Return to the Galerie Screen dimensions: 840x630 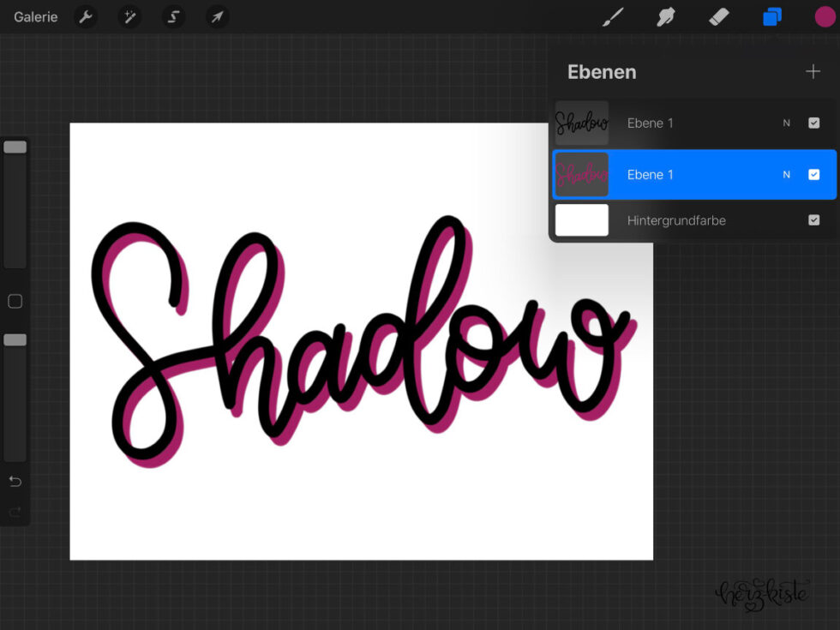34,16
